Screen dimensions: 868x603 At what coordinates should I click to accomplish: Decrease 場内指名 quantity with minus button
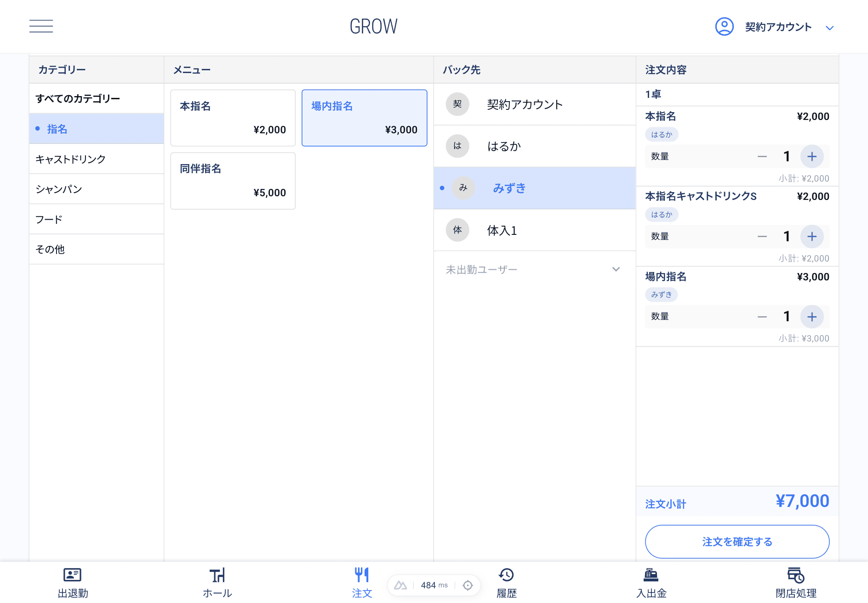(762, 317)
